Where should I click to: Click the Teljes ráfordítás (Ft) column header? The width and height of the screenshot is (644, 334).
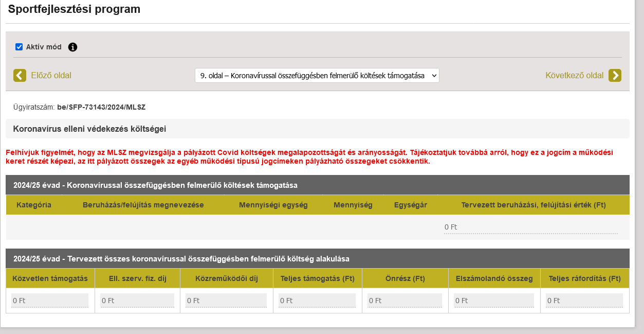tap(585, 278)
